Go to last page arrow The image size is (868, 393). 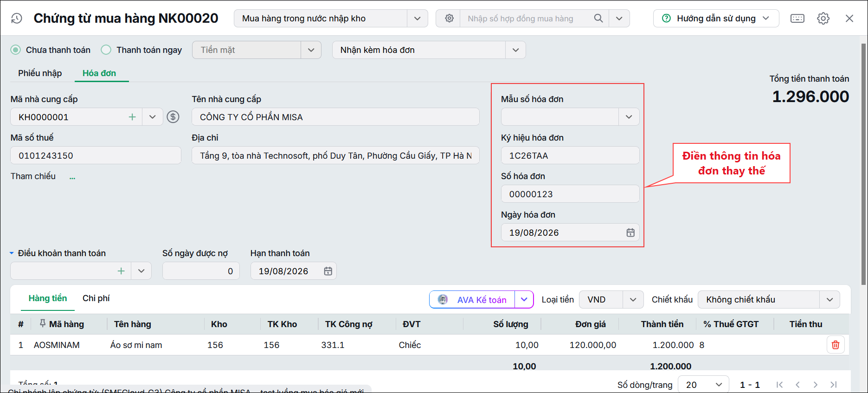click(834, 385)
